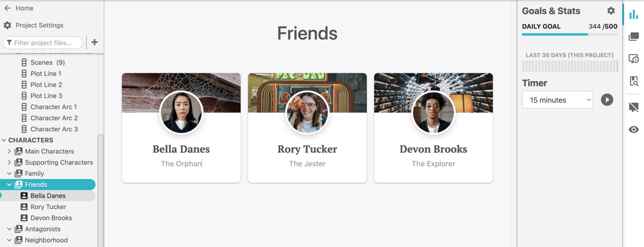This screenshot has width=644, height=247.
Task: Click the plus icon to add a file
Action: (x=95, y=42)
